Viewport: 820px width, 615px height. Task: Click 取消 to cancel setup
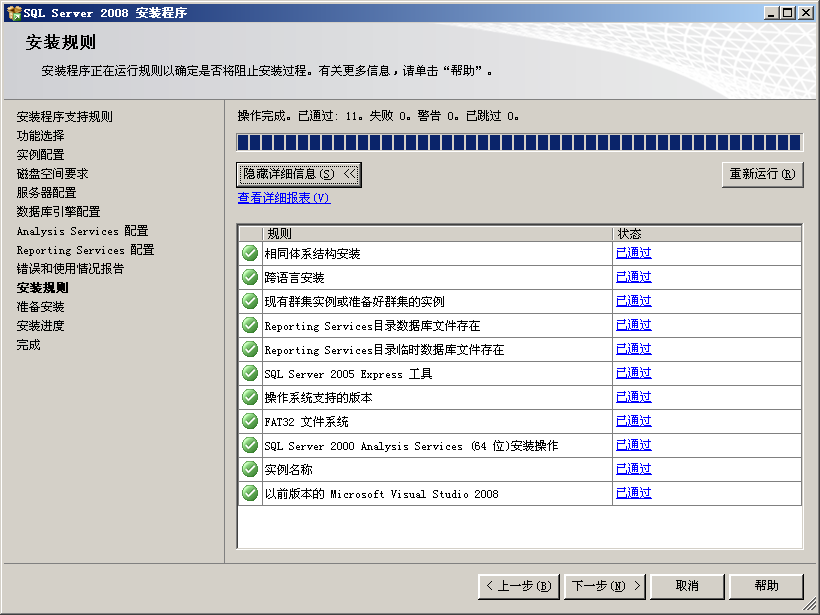point(687,586)
